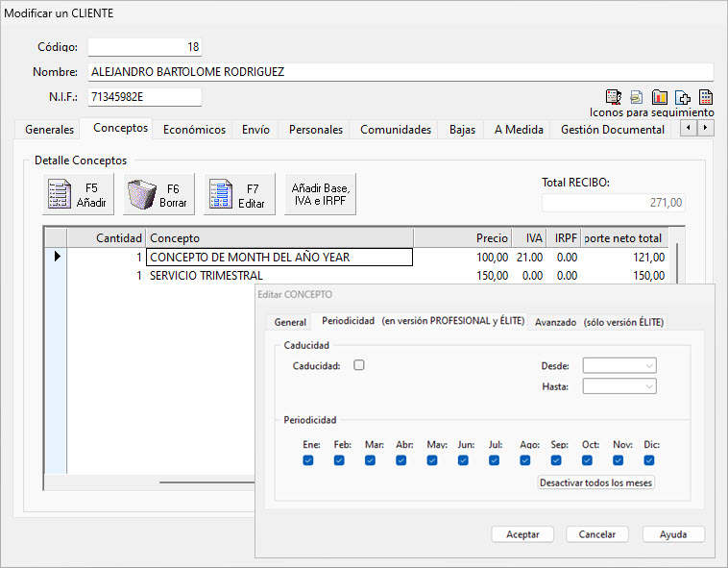
Task: Click Añadir Base, IVA e IRPF button
Action: coord(321,194)
